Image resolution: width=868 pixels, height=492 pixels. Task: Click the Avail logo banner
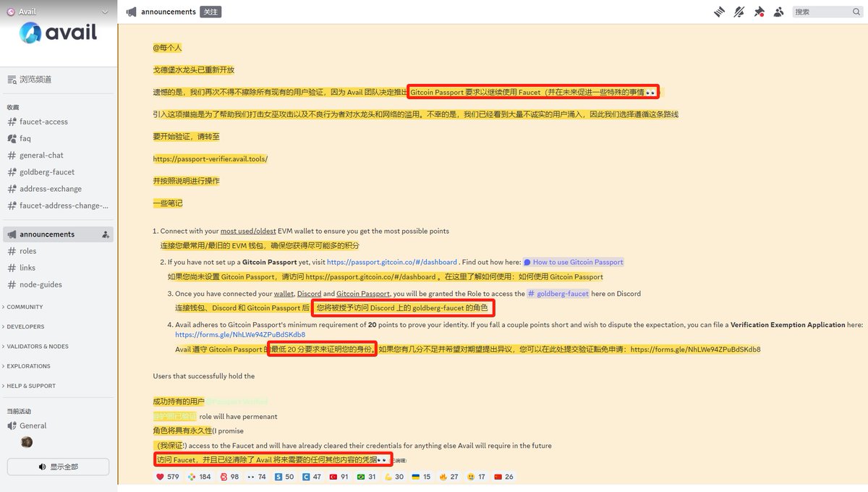[x=58, y=32]
